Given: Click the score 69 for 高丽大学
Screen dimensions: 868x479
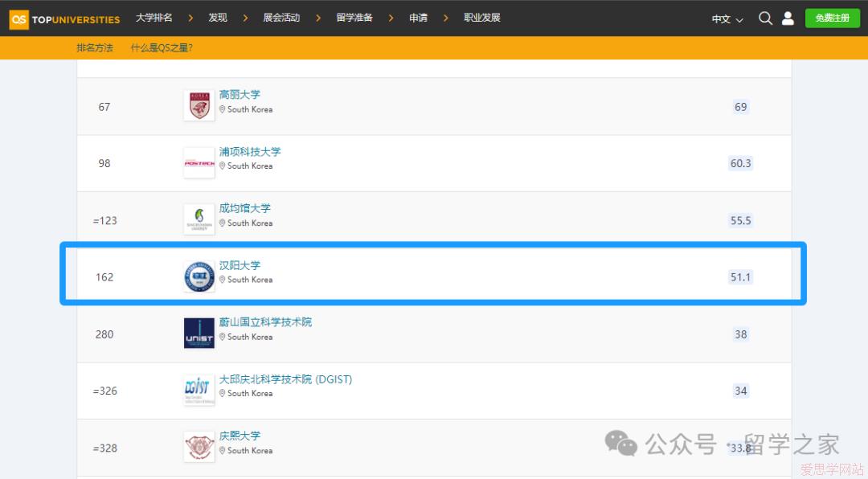Looking at the screenshot, I should [741, 107].
